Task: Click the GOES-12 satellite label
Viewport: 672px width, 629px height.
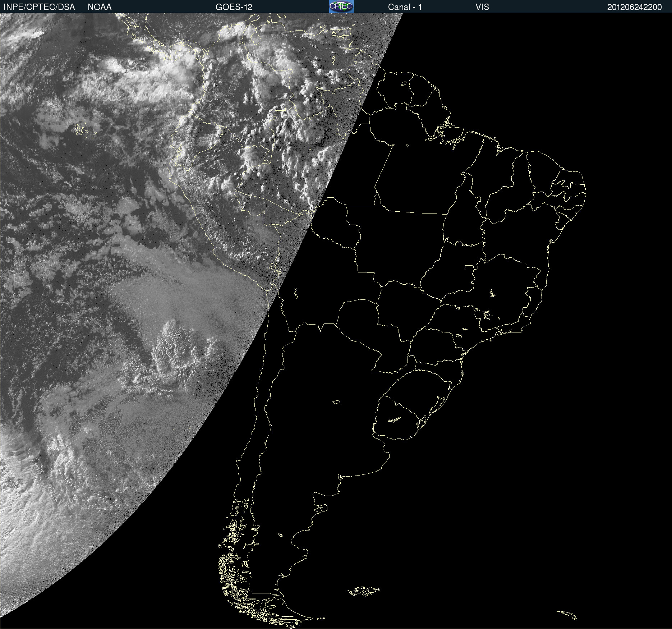Action: tap(234, 7)
